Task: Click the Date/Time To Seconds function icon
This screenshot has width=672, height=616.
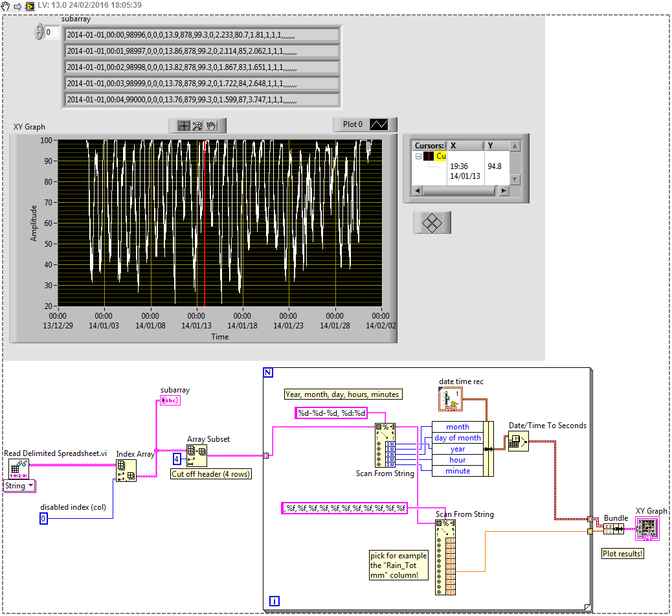Action: pos(518,442)
